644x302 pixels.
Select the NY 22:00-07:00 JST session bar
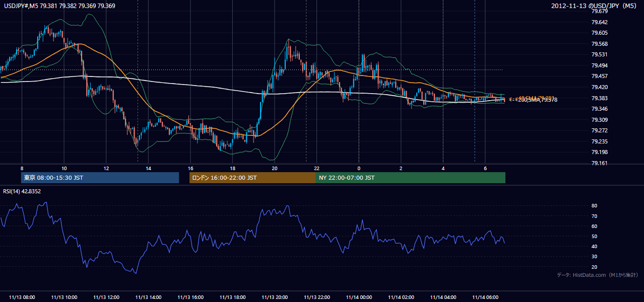pyautogui.click(x=411, y=178)
